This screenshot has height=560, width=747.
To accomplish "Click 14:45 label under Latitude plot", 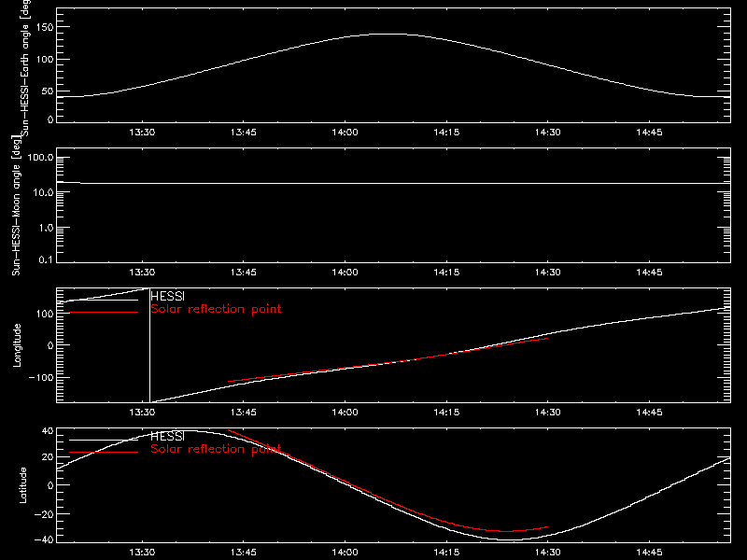I will pyautogui.click(x=649, y=552).
